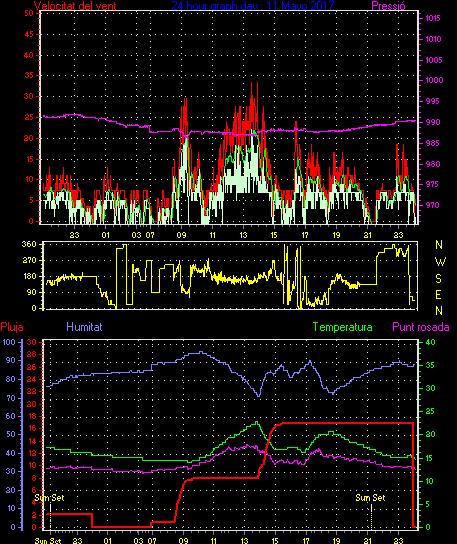Click the "Pressió" axis title
The height and width of the screenshot is (544, 457).
388,6
